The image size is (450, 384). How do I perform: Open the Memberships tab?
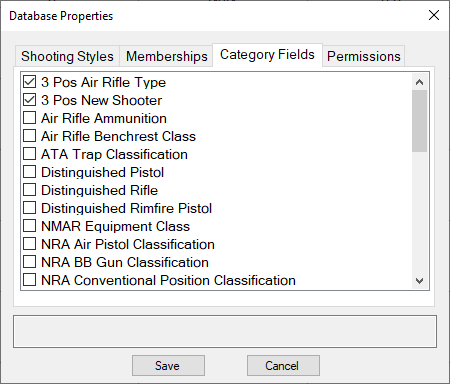pyautogui.click(x=167, y=56)
